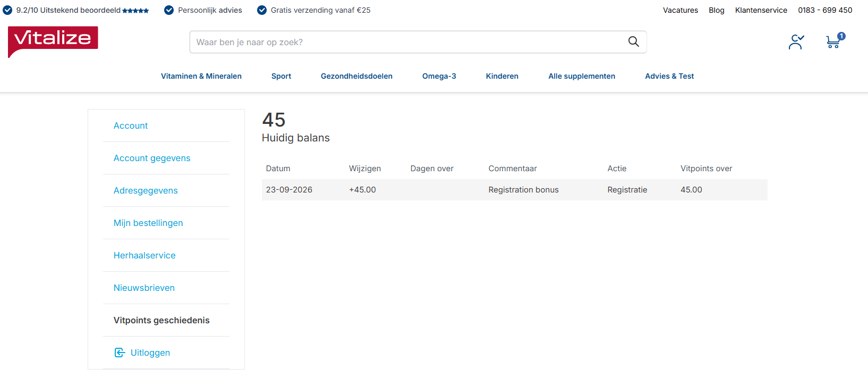Image resolution: width=868 pixels, height=377 pixels.
Task: Click Uitloggen text link
Action: 150,353
